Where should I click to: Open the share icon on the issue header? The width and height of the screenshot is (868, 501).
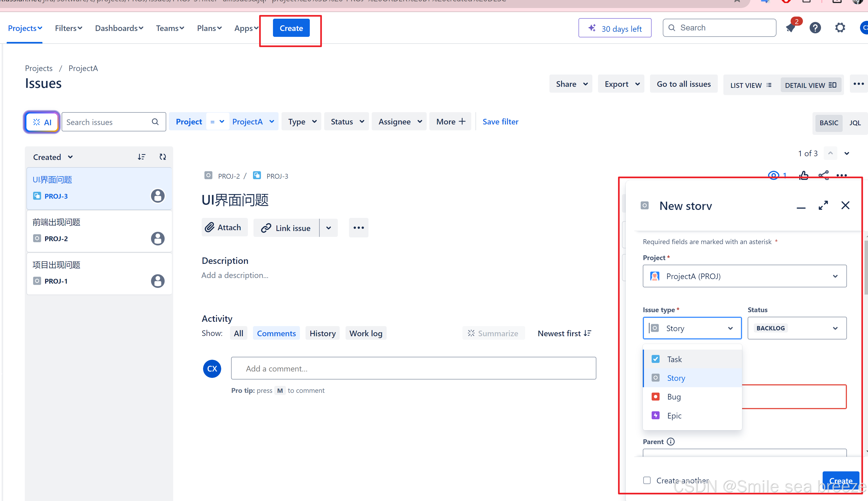click(823, 175)
